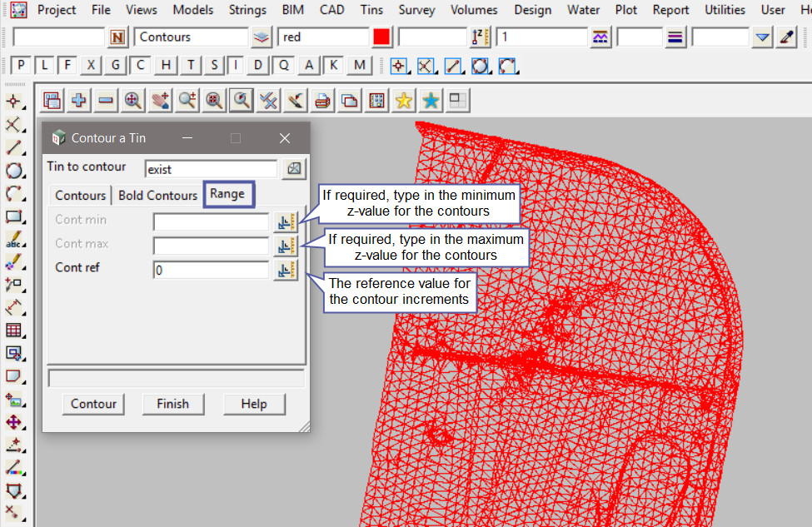812x527 pixels.
Task: Click the zoom previous magnifier icon
Action: point(242,101)
